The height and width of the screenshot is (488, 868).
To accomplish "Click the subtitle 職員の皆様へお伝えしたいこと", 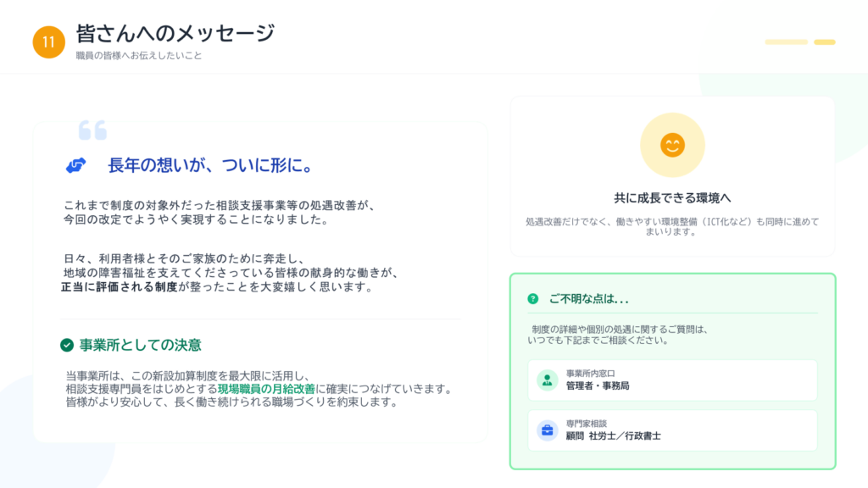I will (x=139, y=56).
